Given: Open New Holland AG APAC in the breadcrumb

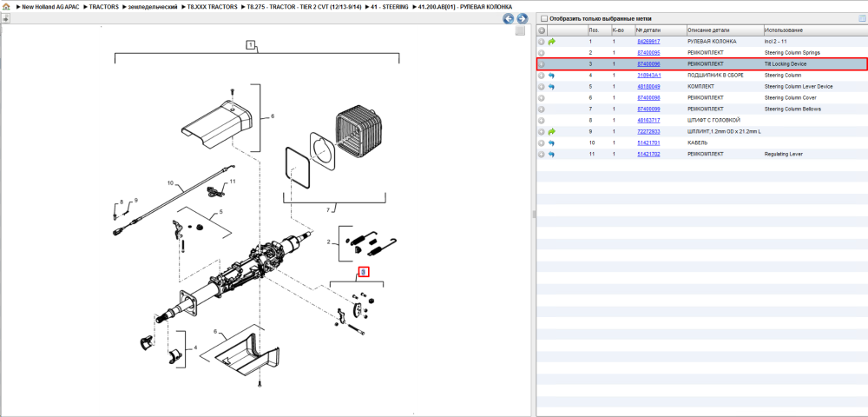Looking at the screenshot, I should click(x=50, y=7).
